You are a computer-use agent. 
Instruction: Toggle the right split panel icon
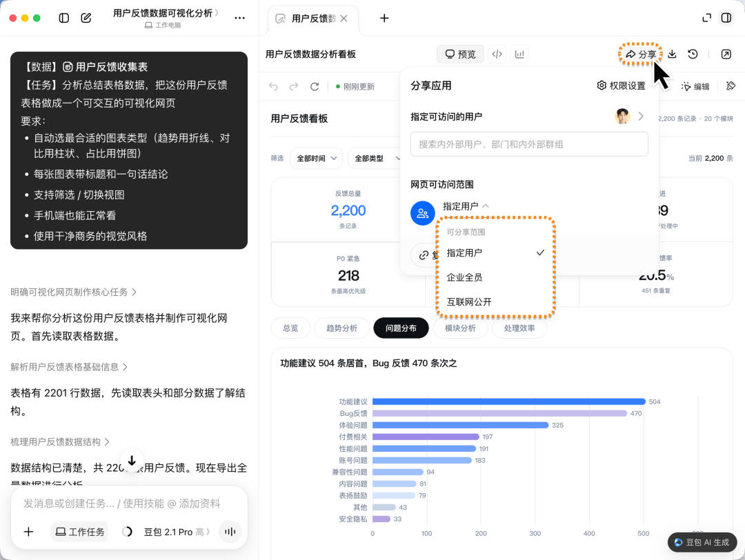point(726,18)
